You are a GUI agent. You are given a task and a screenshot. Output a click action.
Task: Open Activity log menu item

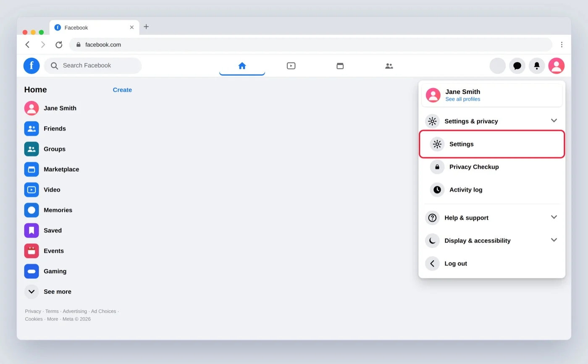pos(492,190)
